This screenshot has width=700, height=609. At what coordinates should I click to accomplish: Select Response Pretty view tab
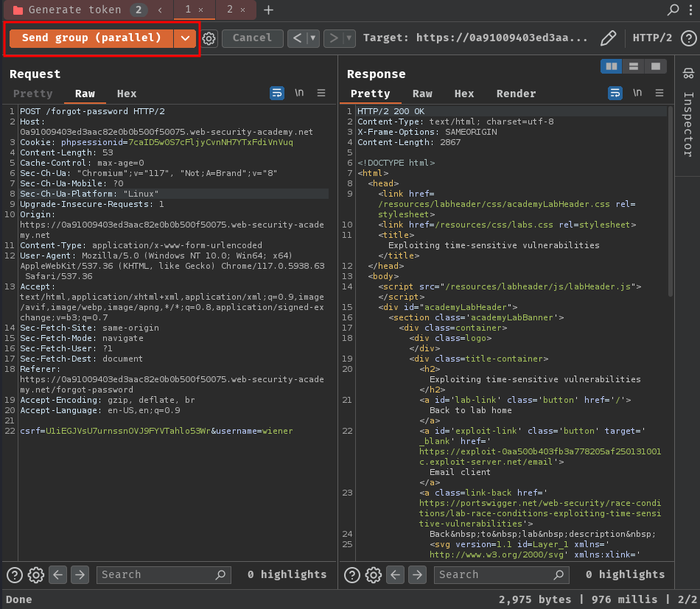point(370,94)
